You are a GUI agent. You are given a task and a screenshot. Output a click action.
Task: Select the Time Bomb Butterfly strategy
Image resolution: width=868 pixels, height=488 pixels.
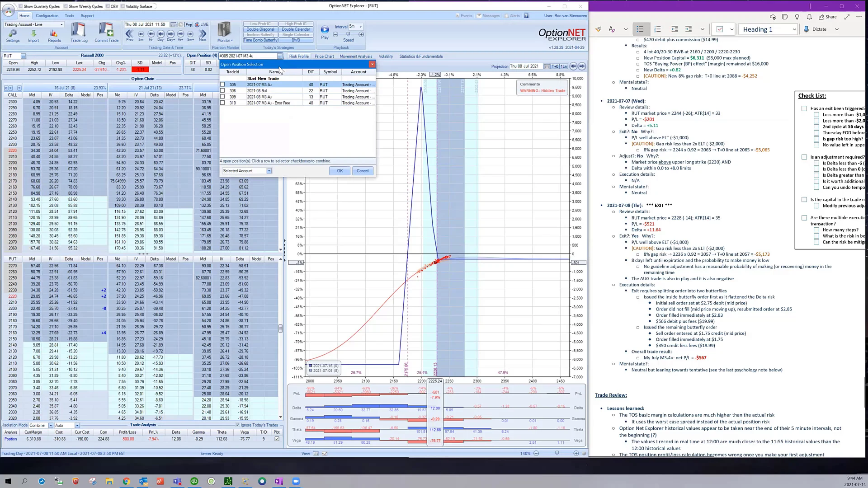(260, 40)
